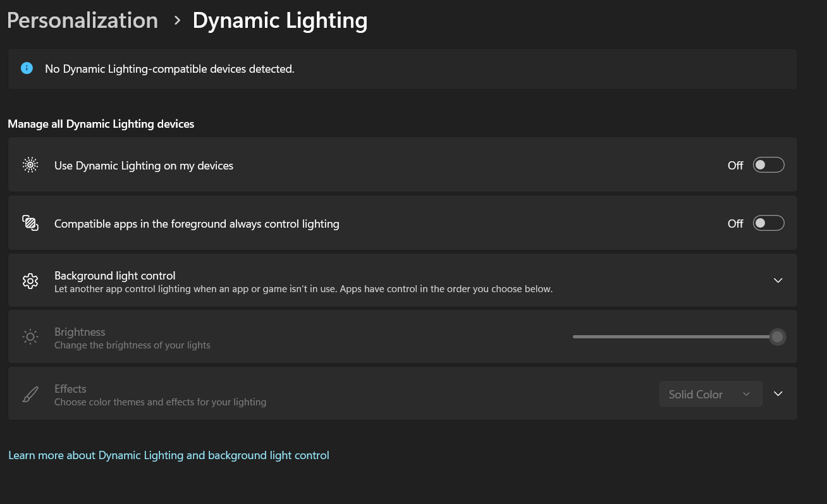Expand the Effects section chevron
Viewport: 827px width, 504px height.
[x=778, y=393]
